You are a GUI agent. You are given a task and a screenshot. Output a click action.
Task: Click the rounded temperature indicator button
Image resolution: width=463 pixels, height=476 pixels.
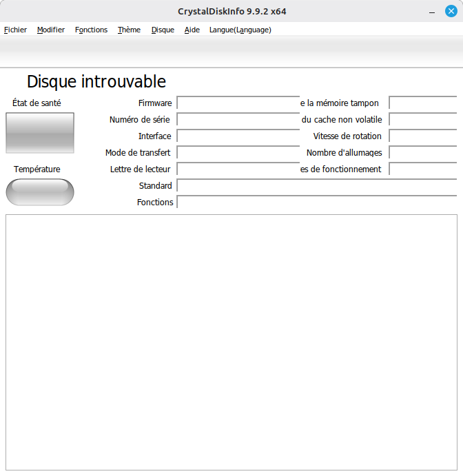click(x=40, y=192)
